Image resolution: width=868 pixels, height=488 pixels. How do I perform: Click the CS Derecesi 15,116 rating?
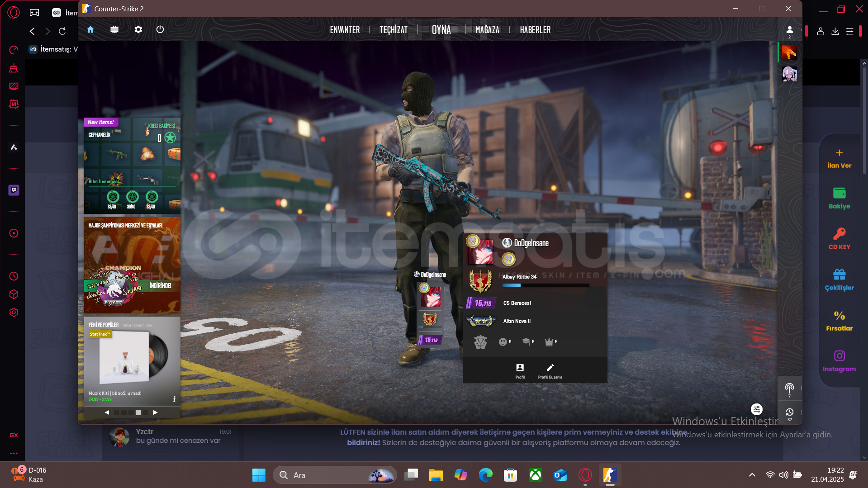[481, 303]
